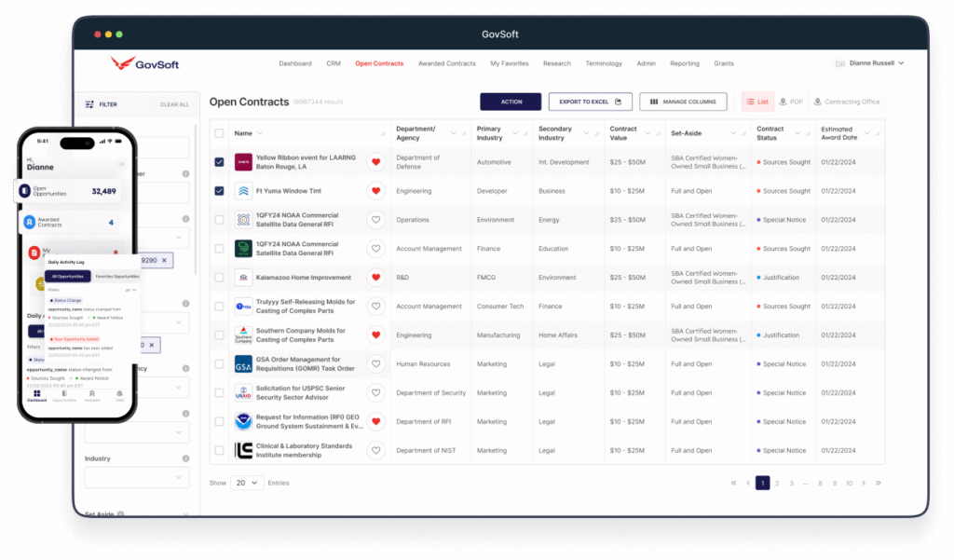The width and height of the screenshot is (954, 560).
Task: Check the Clinical & Laboratory Standards row
Action: point(219,450)
